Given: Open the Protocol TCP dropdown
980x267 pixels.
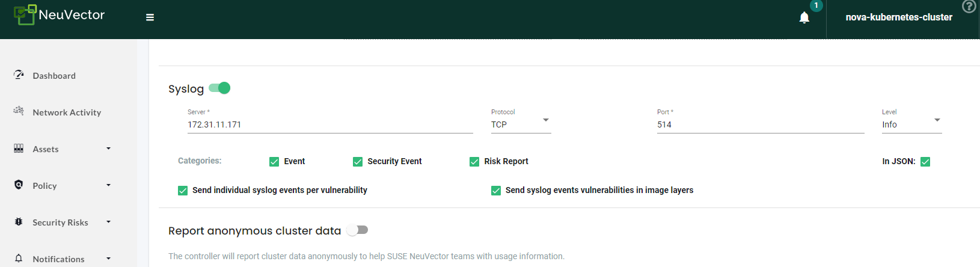Looking at the screenshot, I should click(521, 124).
